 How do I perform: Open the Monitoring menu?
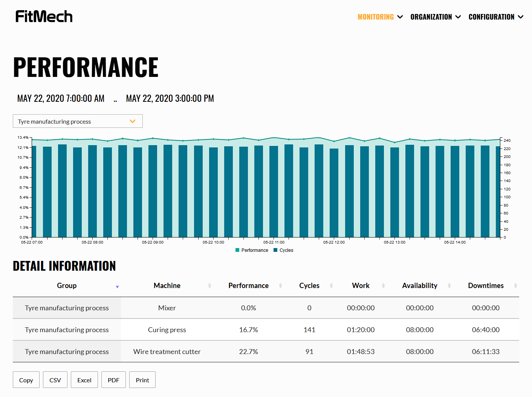(376, 17)
